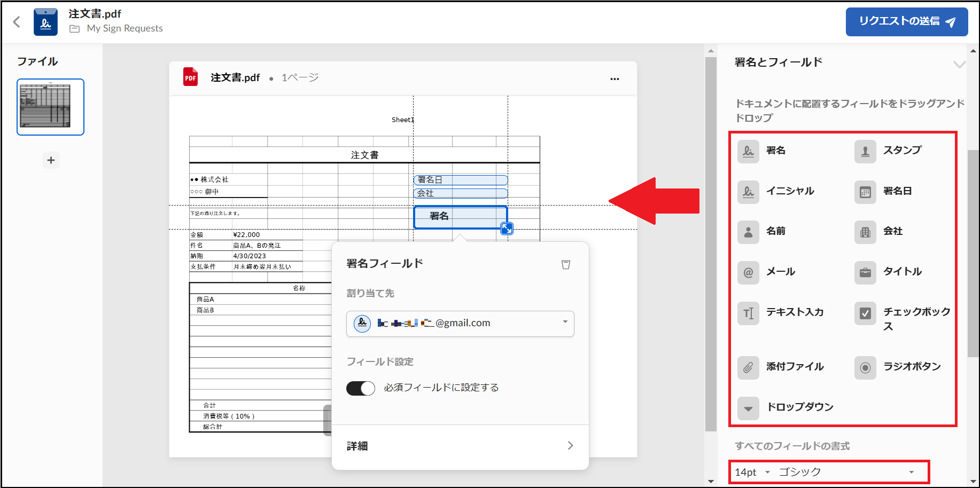
Task: Add a file with the plus button
Action: (x=51, y=160)
